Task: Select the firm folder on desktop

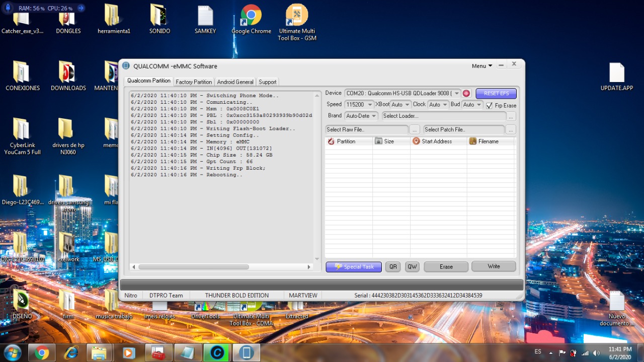Action: tap(68, 304)
